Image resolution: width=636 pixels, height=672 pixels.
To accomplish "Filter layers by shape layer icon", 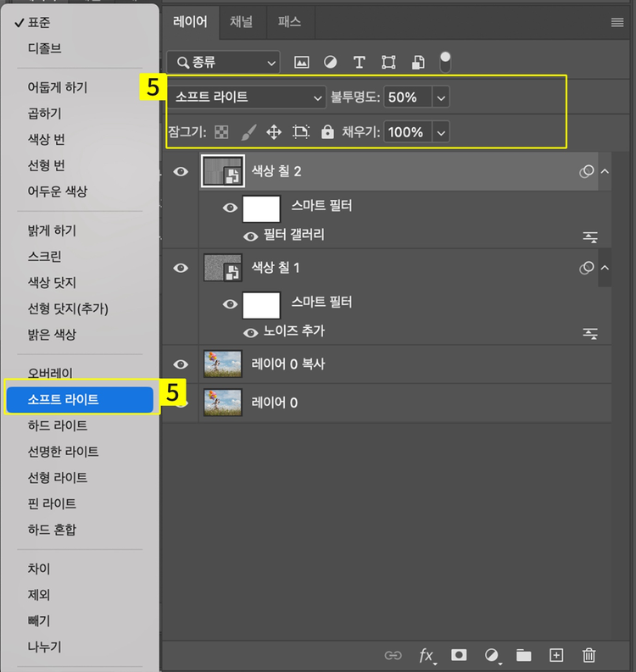I will (x=388, y=63).
